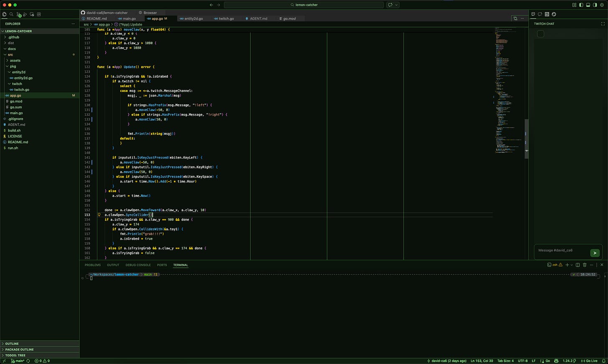Image resolution: width=608 pixels, height=364 pixels.
Task: Open notifications bell in status bar
Action: [x=603, y=361]
